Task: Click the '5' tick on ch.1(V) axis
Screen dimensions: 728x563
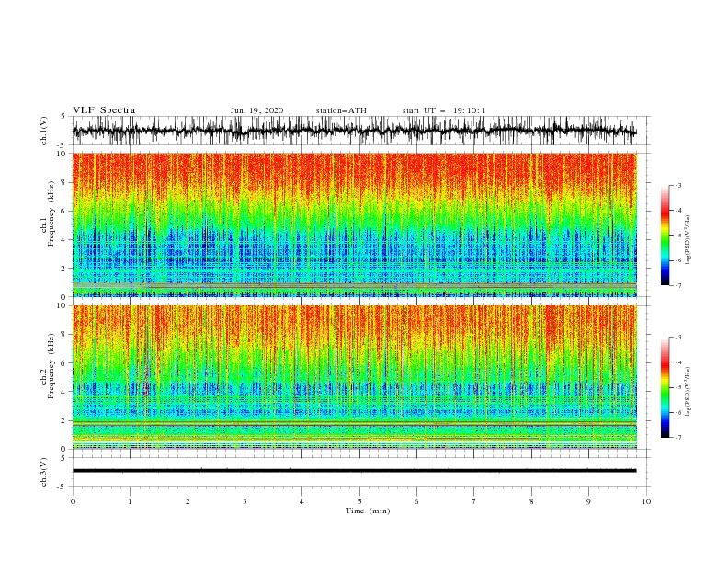Action: pos(64,116)
